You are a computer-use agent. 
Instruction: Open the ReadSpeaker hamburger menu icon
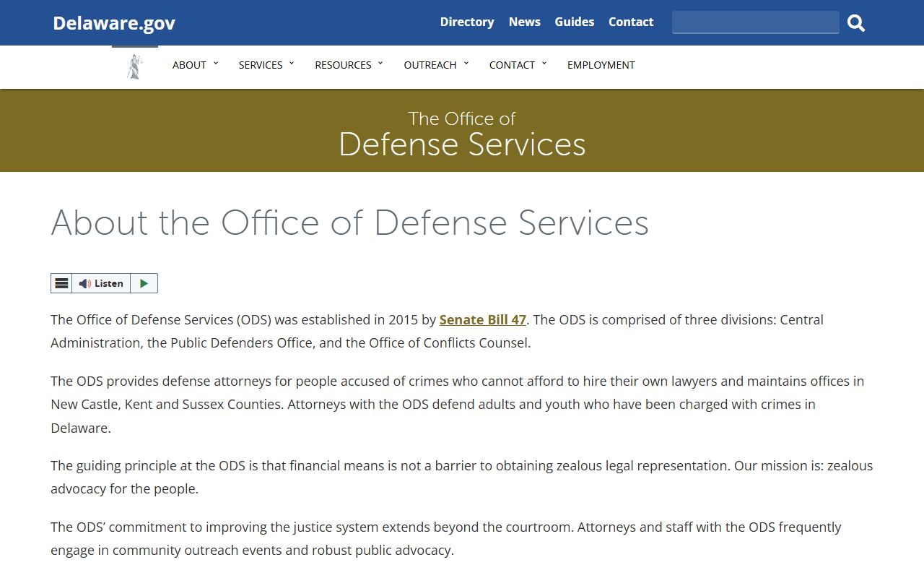61,283
